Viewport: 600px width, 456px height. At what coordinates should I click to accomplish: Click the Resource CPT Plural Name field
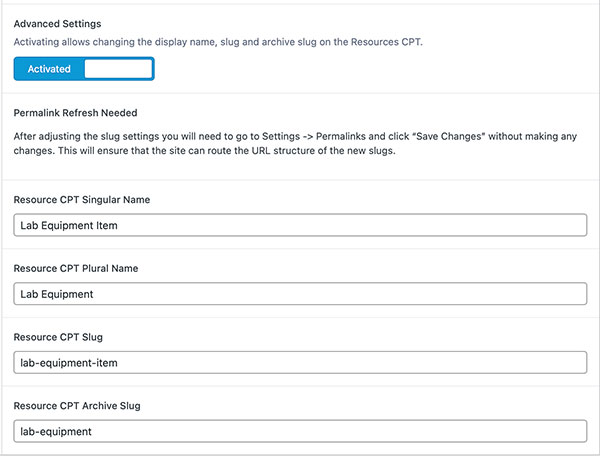[x=300, y=294]
